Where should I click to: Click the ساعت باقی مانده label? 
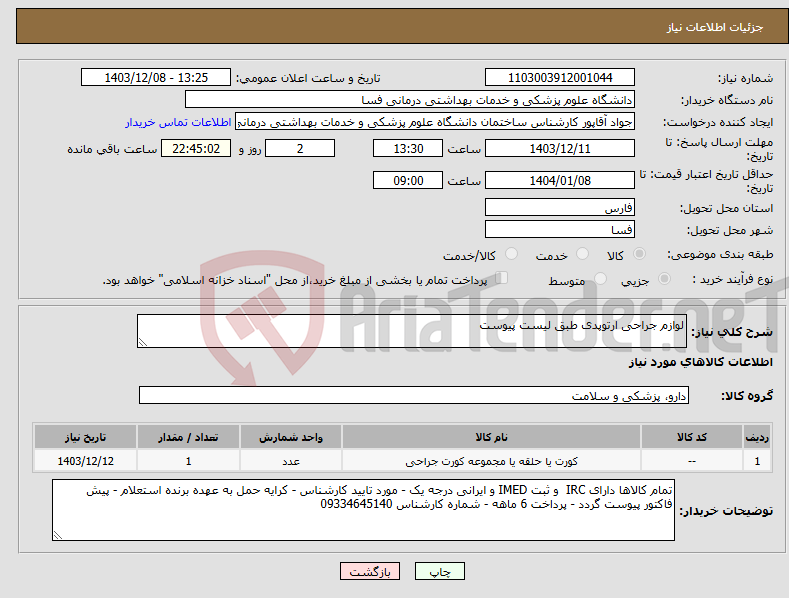pyautogui.click(x=112, y=150)
